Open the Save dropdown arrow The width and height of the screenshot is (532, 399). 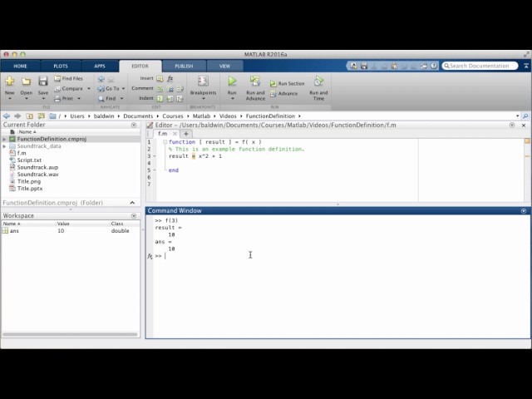43,99
